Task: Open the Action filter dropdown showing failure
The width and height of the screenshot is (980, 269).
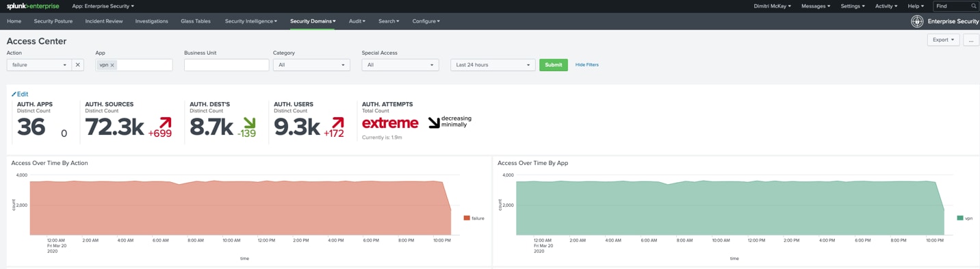Action: [x=39, y=65]
